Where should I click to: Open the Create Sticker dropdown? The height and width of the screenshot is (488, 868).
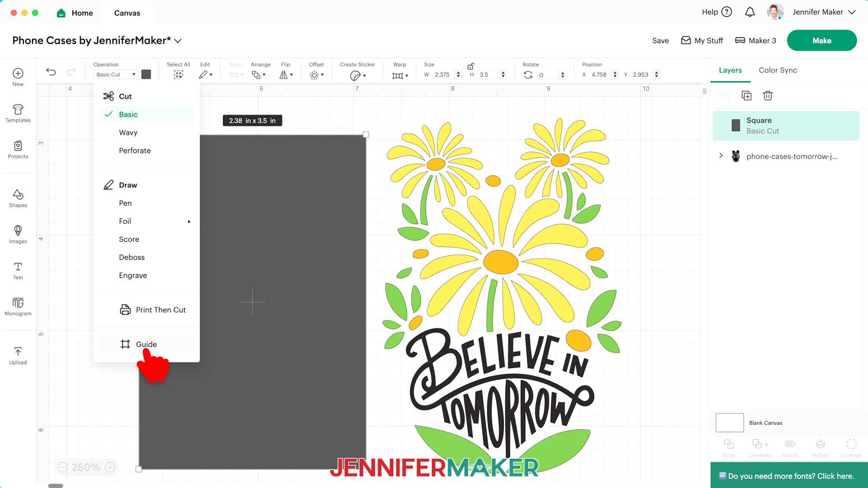pos(358,75)
